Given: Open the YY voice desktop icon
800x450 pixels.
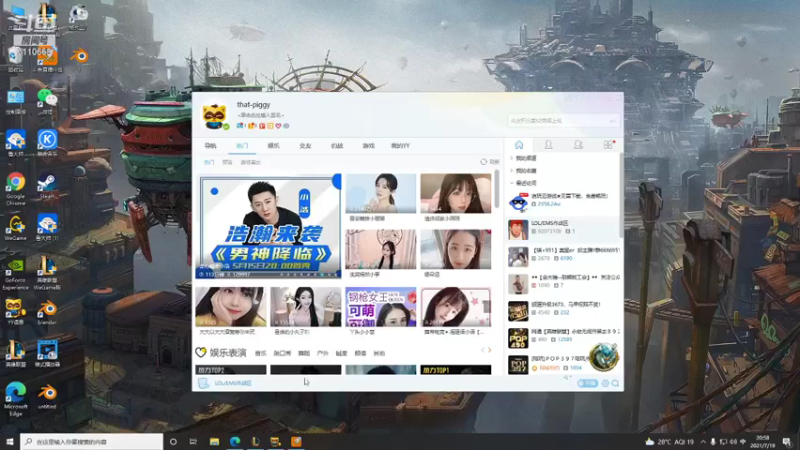Looking at the screenshot, I should [15, 312].
